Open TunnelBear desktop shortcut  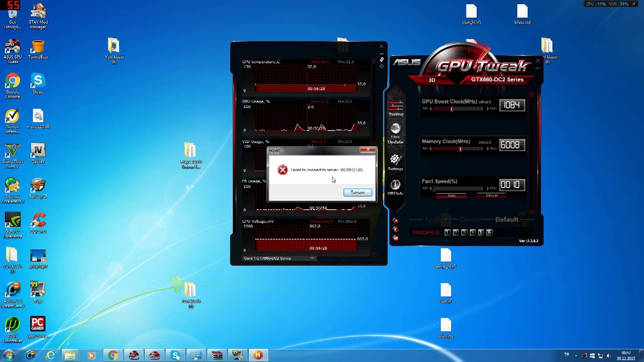pos(38,50)
